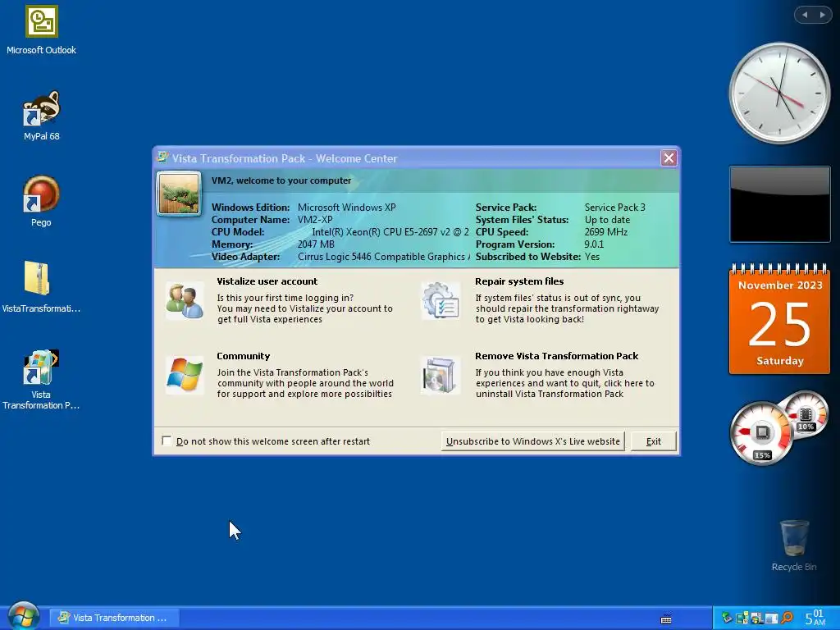The width and height of the screenshot is (840, 630).
Task: Click the Cirrus Logic 5446 video adapter text
Action: click(384, 257)
